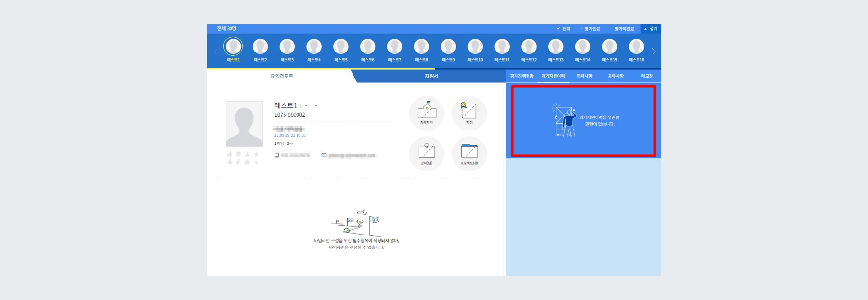Viewport: 868px width, 300px height.
Task: Click the mobile phone icon
Action: 277,155
